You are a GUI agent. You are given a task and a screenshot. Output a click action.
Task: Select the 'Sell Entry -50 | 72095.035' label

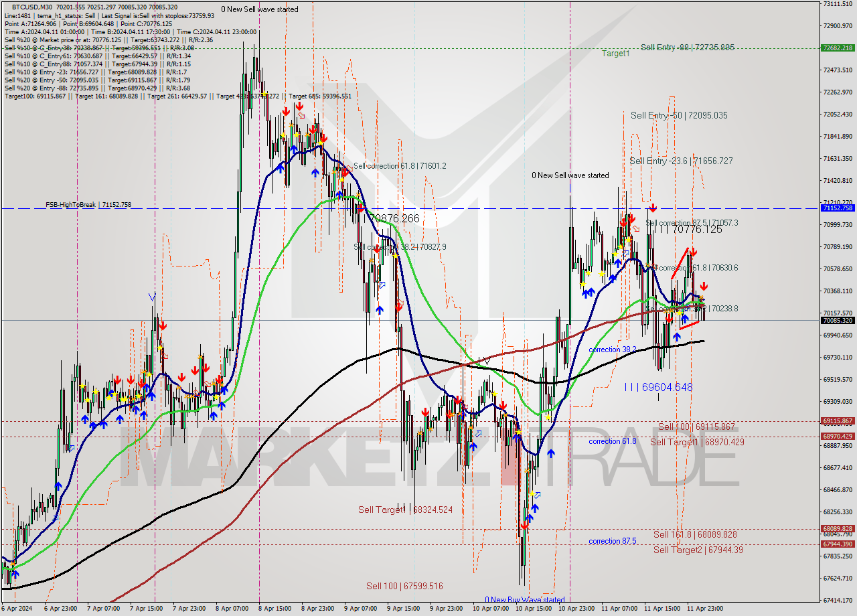[679, 115]
